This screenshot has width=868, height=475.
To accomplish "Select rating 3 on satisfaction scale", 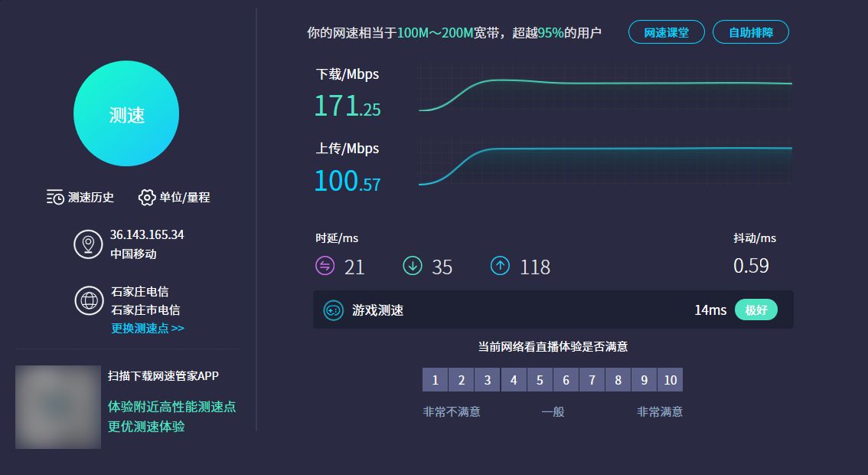I will (487, 380).
